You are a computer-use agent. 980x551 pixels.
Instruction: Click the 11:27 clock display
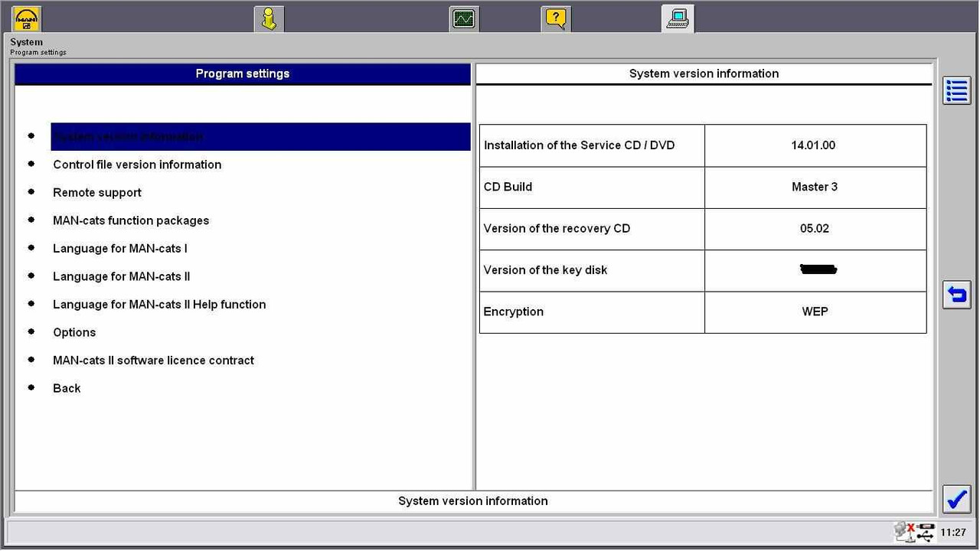tap(953, 533)
